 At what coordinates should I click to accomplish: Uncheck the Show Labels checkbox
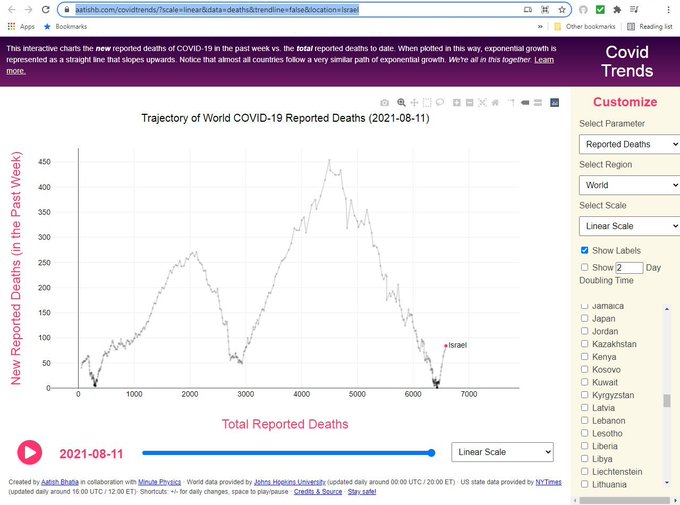(584, 250)
